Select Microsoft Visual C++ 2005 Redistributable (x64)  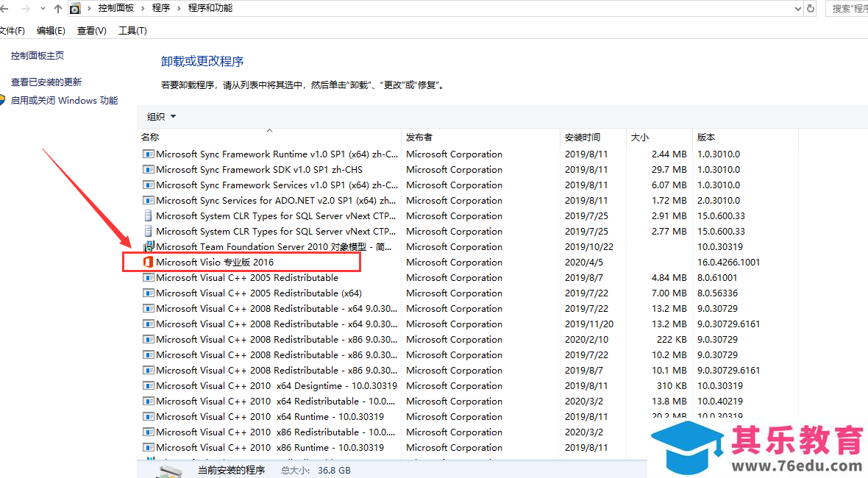[x=258, y=293]
